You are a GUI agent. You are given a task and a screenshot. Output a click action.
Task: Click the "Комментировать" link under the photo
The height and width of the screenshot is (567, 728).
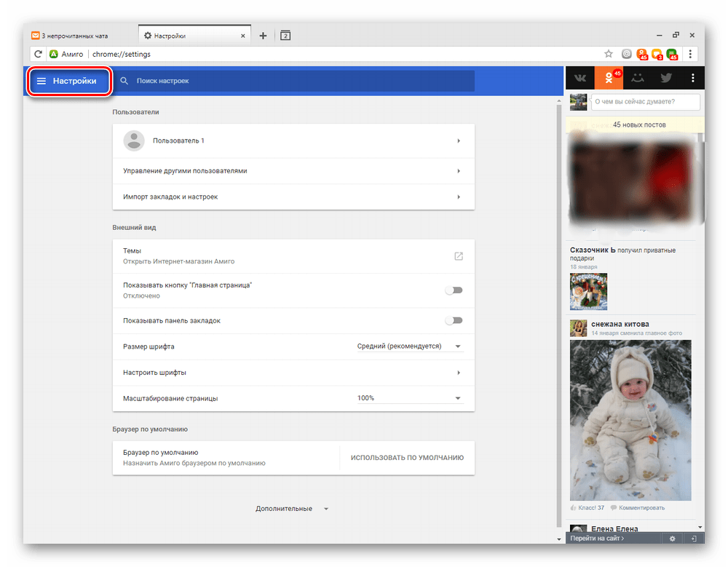[x=641, y=507]
